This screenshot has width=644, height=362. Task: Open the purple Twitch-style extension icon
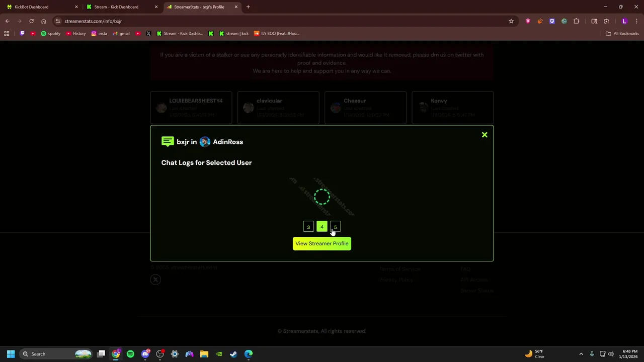(552, 21)
